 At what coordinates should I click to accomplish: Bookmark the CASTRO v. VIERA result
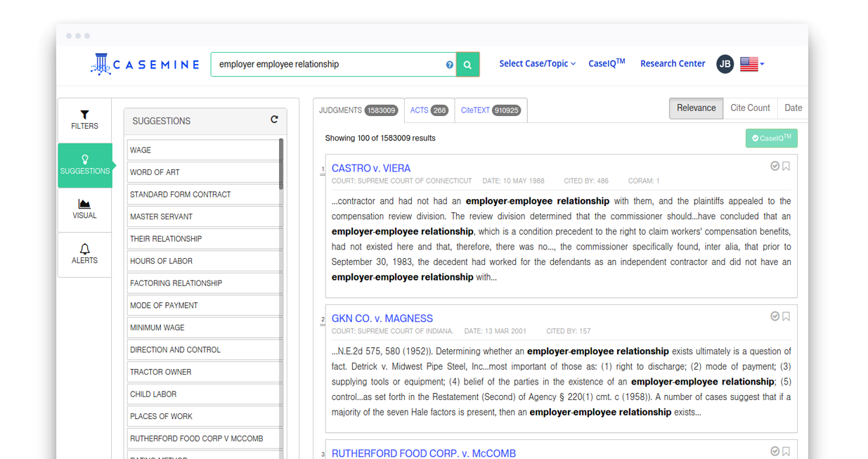tap(786, 167)
